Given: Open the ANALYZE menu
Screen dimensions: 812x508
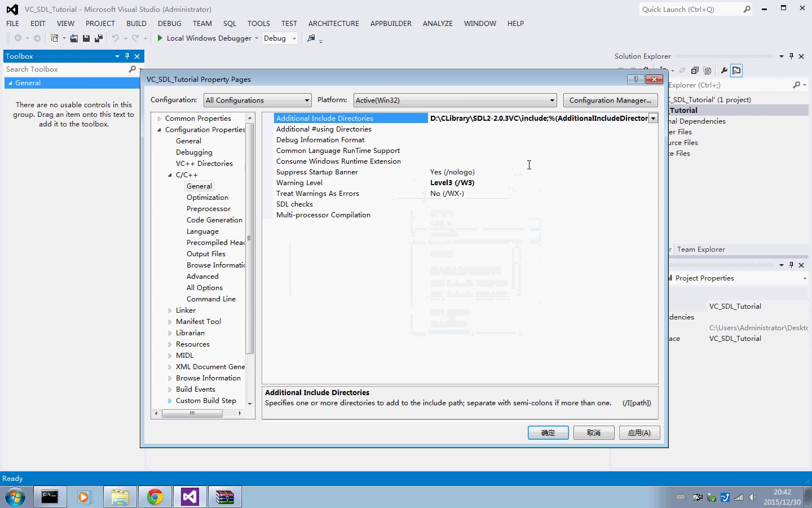Looking at the screenshot, I should coord(438,23).
